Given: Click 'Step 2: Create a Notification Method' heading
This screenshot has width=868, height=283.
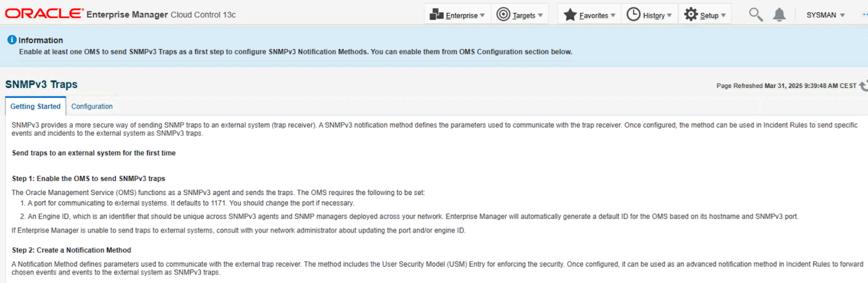Looking at the screenshot, I should (72, 250).
